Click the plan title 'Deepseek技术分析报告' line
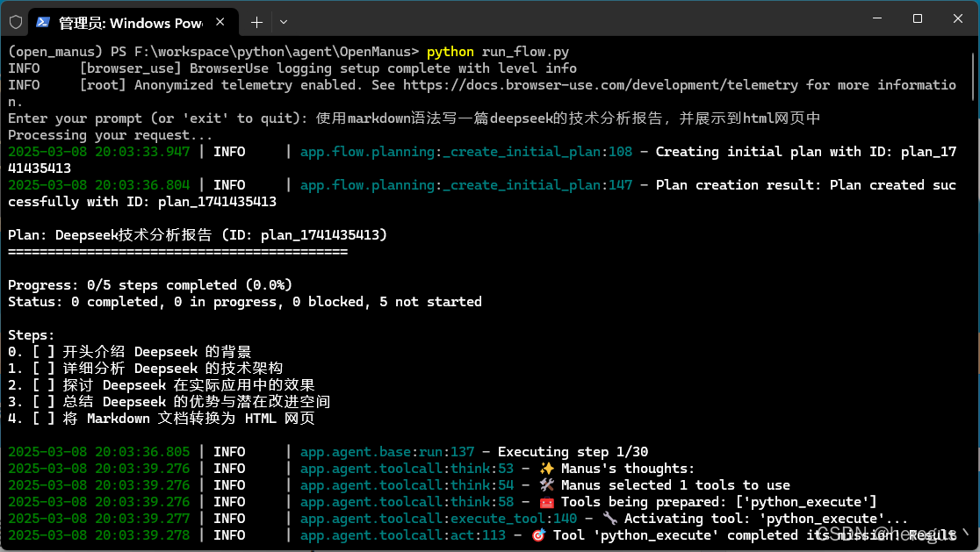This screenshot has height=552, width=980. tap(198, 235)
